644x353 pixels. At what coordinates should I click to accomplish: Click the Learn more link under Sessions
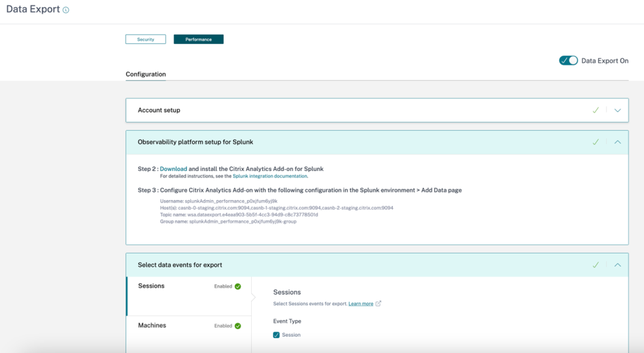point(361,304)
